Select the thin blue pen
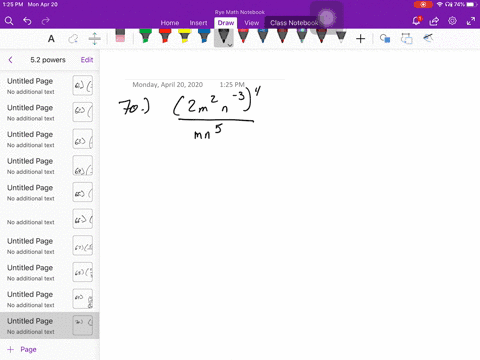The width and height of the screenshot is (480, 360). click(263, 36)
